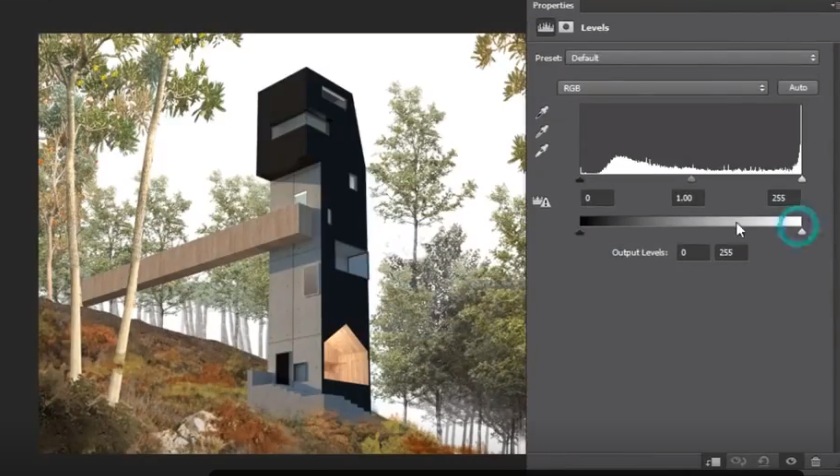Viewport: 840px width, 476px height.
Task: Click the histogram warning recalculate icon
Action: pyautogui.click(x=542, y=202)
